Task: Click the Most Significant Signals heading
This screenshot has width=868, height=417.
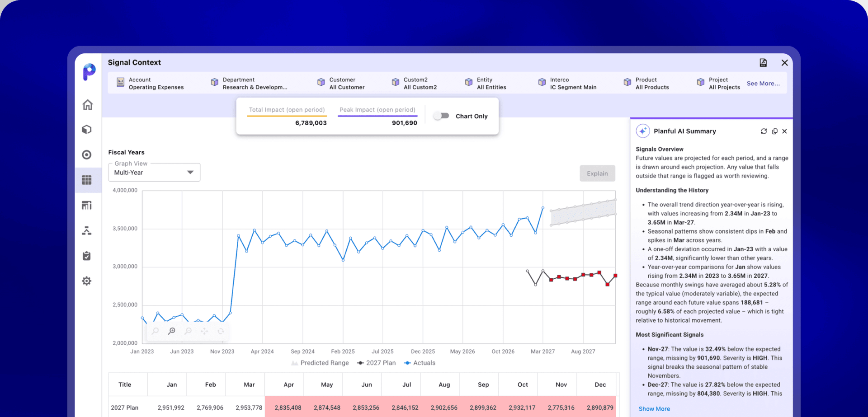Action: point(670,335)
